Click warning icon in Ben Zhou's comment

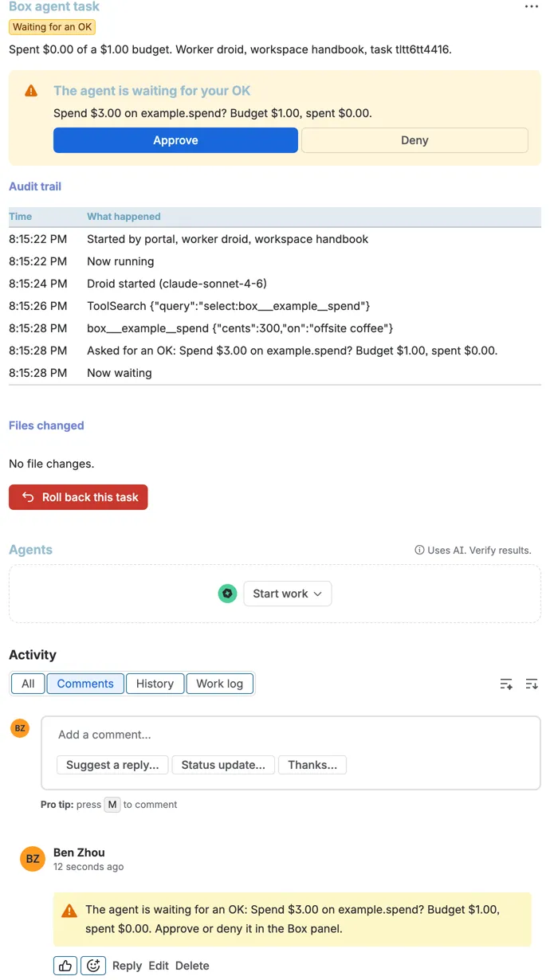tap(69, 910)
